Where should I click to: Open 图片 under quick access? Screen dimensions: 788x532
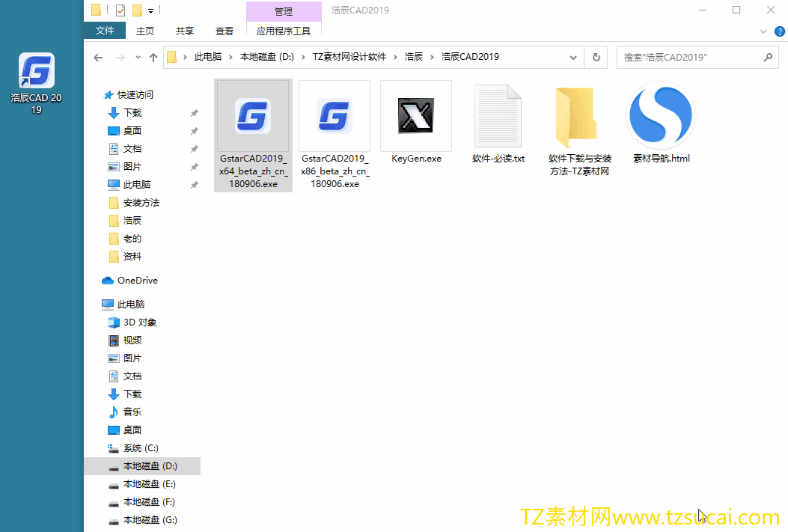click(132, 167)
